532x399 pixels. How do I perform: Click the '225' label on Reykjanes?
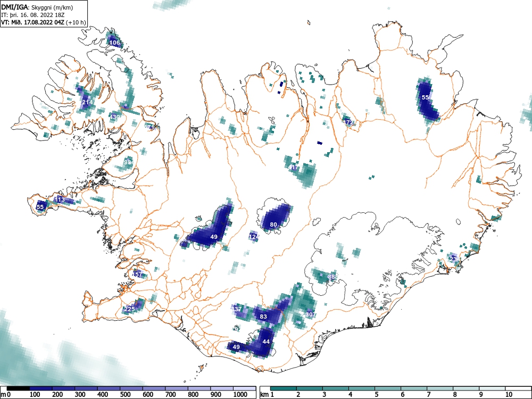130,309
